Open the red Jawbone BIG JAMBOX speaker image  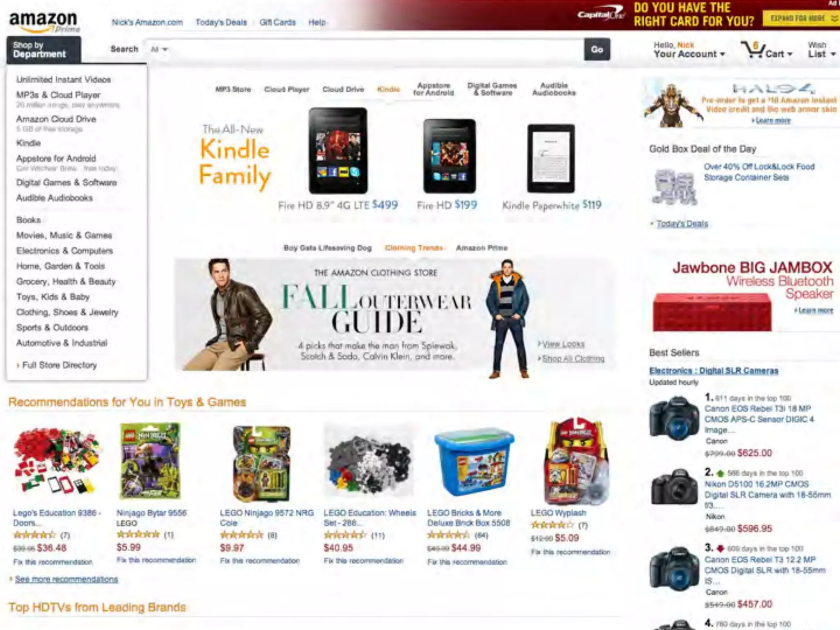pyautogui.click(x=712, y=311)
